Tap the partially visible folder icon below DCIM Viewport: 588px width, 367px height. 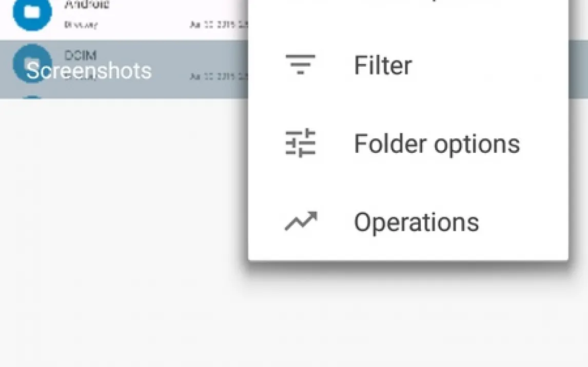coord(32,97)
